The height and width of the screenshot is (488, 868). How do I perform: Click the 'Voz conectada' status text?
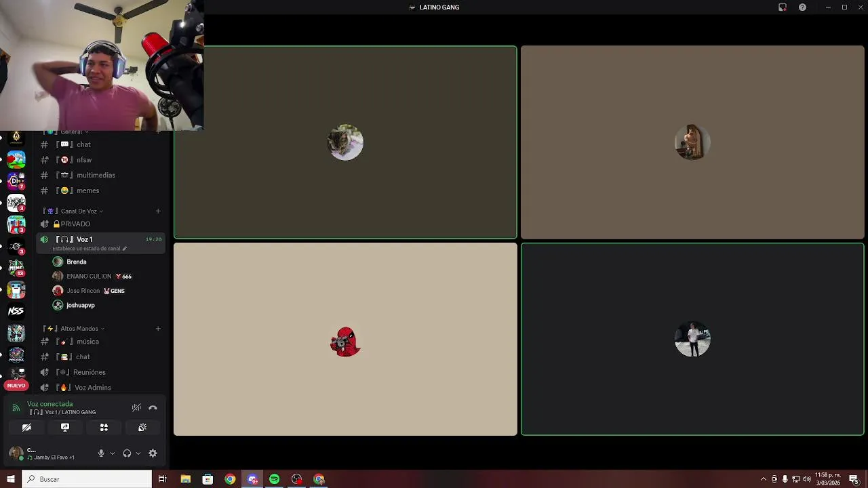point(50,404)
